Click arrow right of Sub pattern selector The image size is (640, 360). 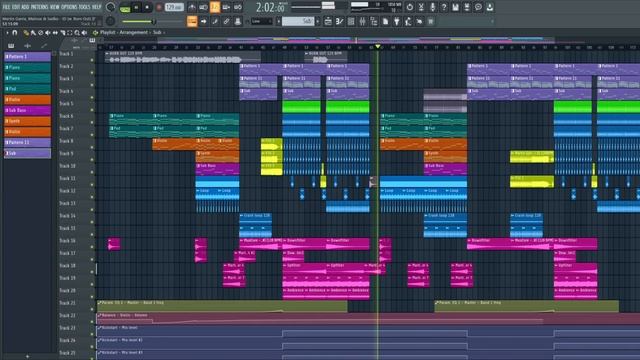click(x=318, y=21)
